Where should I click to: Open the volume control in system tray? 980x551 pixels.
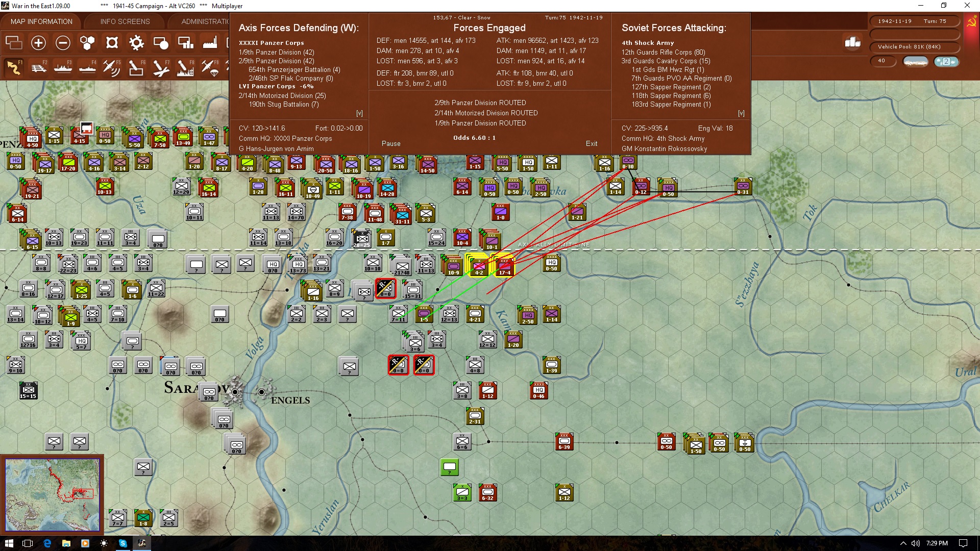[915, 543]
